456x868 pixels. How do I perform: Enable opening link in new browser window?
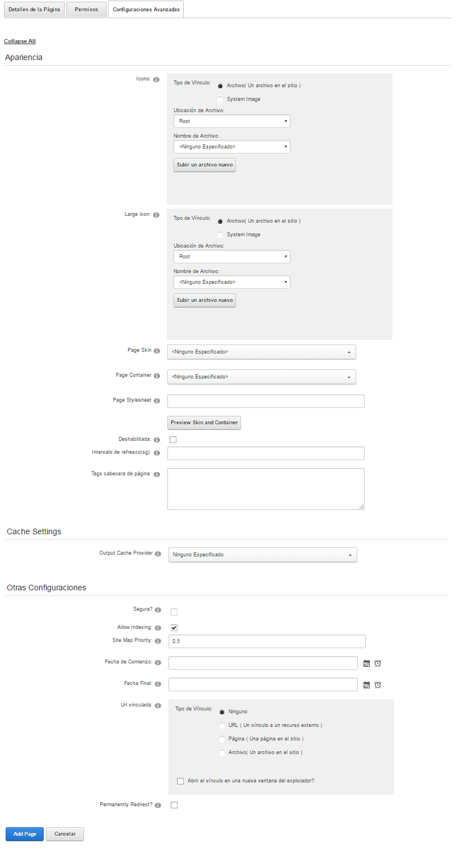[180, 781]
